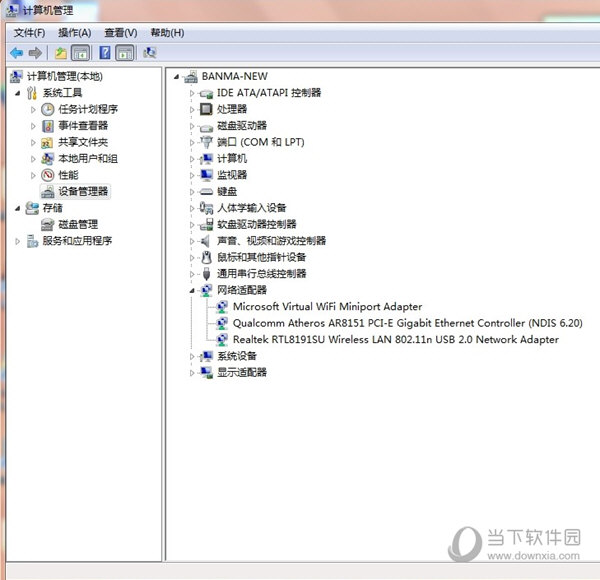Viewport: 600px width, 580px height.
Task: Open the 操作(A) menu
Action: tap(75, 33)
